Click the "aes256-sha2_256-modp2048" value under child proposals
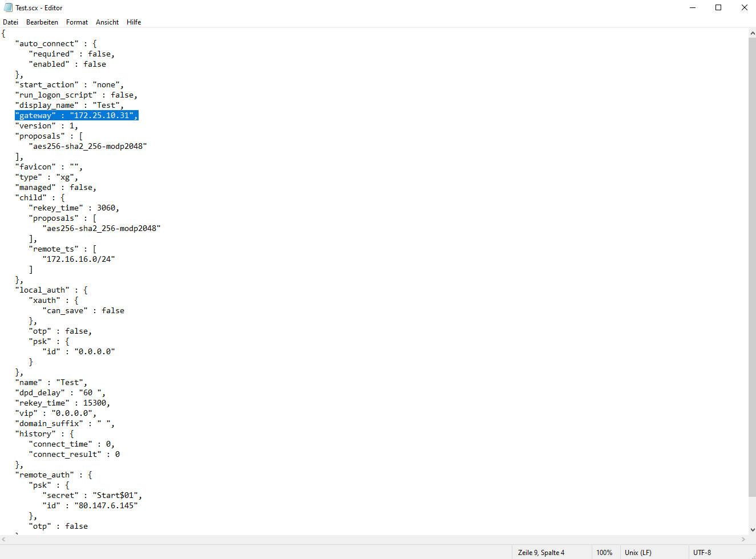Image resolution: width=756 pixels, height=559 pixels. [102, 229]
